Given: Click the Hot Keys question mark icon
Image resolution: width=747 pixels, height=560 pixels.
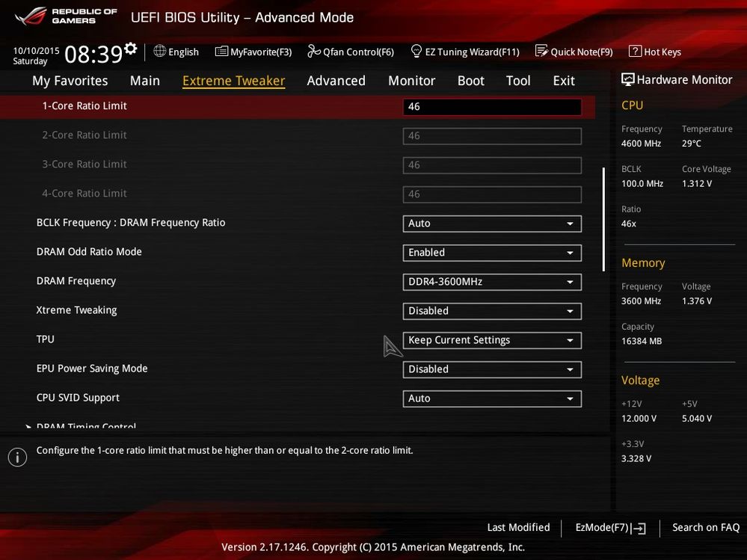Looking at the screenshot, I should (635, 51).
